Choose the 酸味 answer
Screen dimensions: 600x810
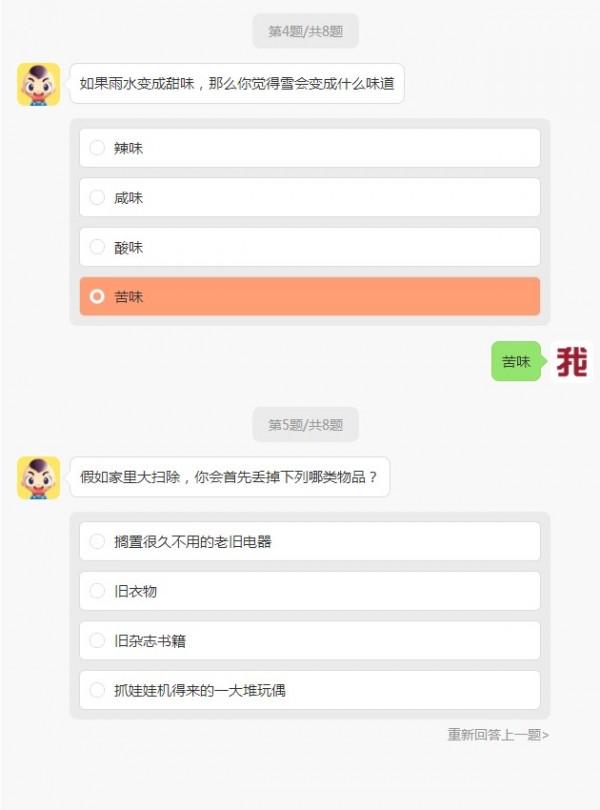pyautogui.click(x=310, y=247)
